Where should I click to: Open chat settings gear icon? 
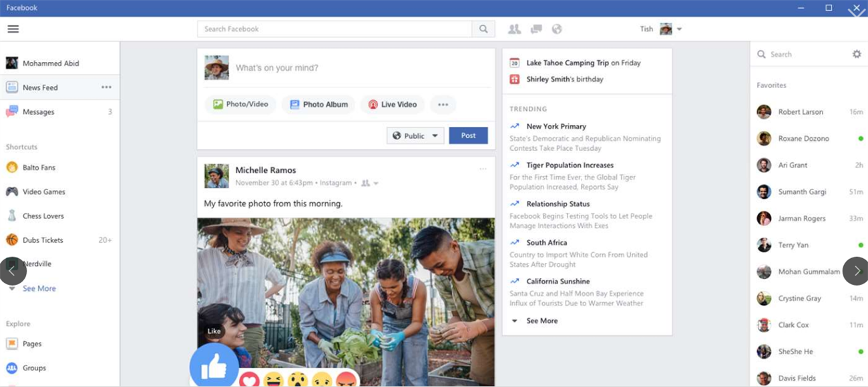click(x=857, y=54)
